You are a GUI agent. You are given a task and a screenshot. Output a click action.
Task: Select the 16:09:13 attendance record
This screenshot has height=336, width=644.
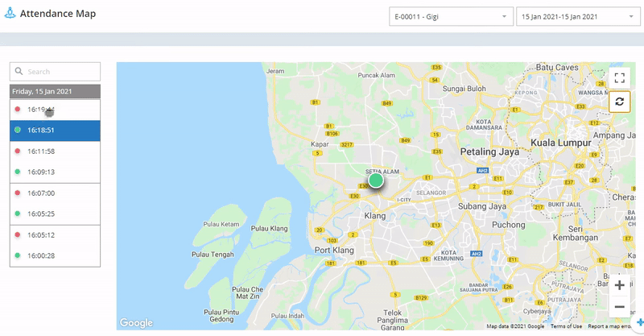click(55, 172)
